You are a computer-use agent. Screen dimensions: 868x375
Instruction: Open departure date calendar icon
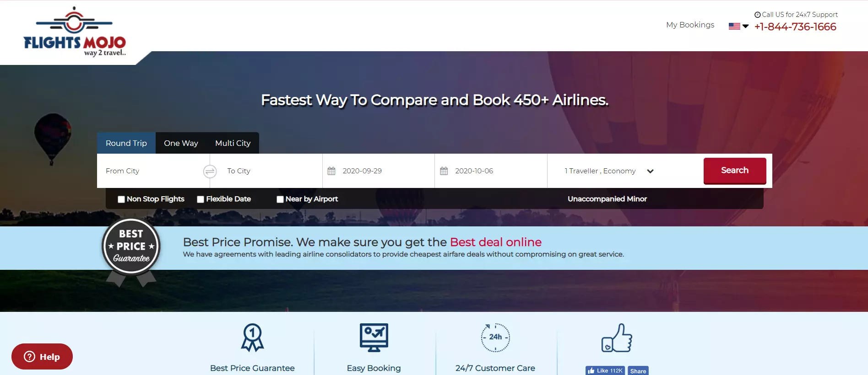point(331,171)
